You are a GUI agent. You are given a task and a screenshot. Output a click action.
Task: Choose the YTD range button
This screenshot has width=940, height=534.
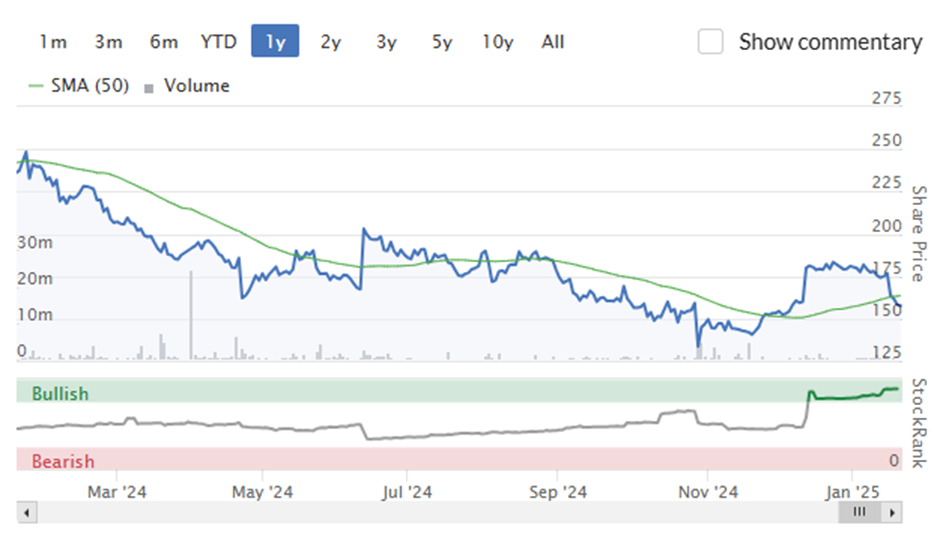point(219,41)
